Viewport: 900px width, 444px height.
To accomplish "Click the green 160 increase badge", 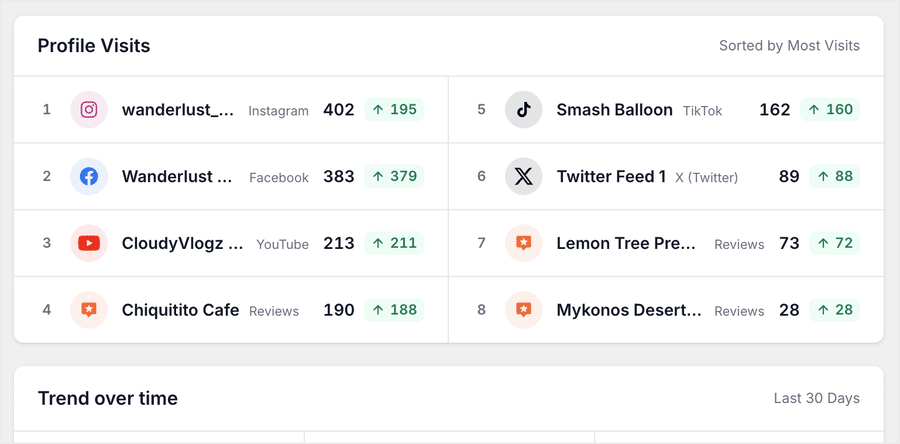I will click(x=830, y=110).
